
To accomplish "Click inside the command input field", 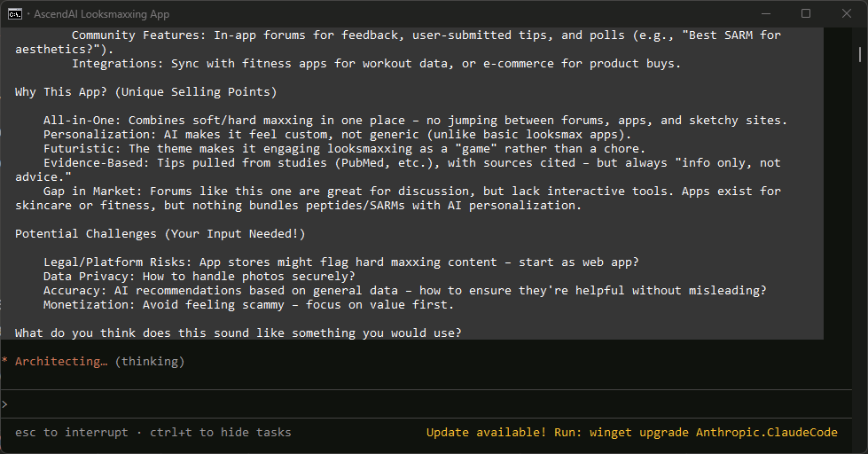I will tap(426, 404).
